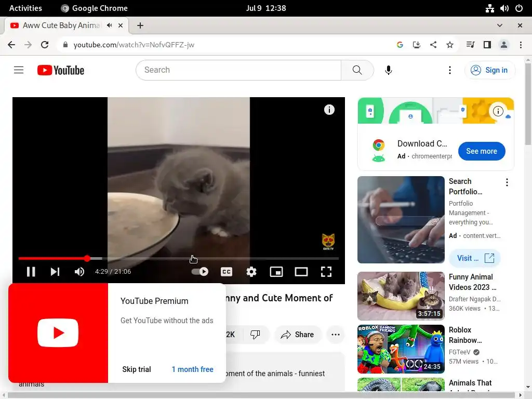Open options for Search Portfolio ad
Screen dimensions: 532x399
click(507, 182)
